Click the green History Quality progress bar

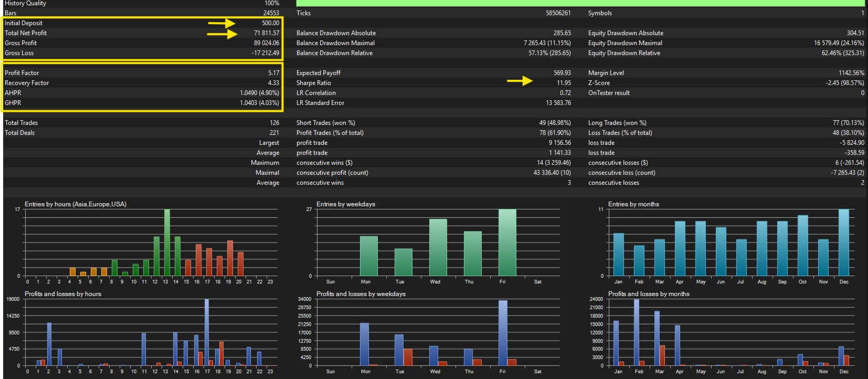(580, 3)
